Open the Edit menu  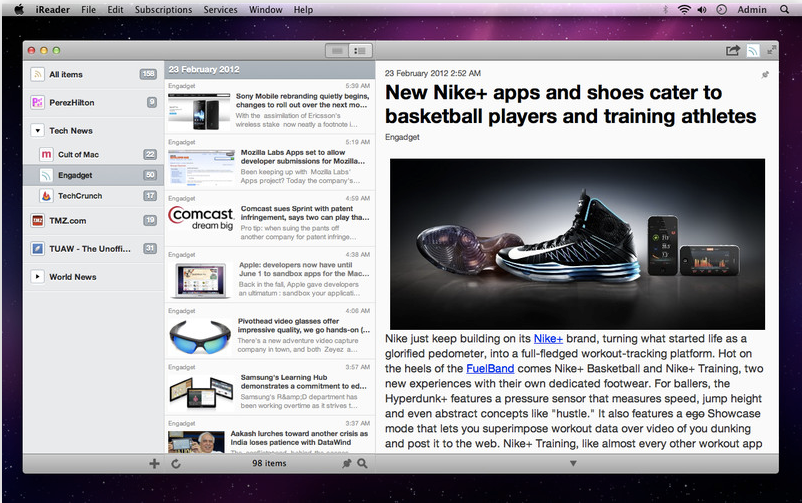click(x=115, y=10)
